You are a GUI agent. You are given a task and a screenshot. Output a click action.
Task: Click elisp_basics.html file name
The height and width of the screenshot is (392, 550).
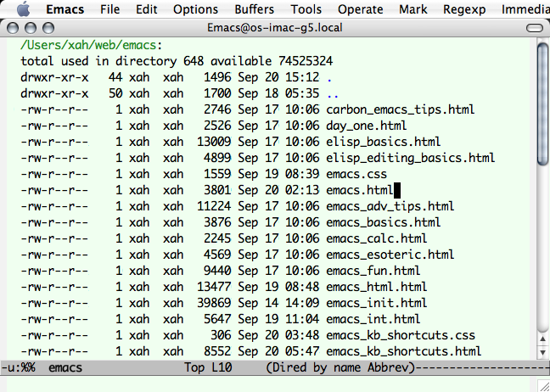pyautogui.click(x=384, y=142)
